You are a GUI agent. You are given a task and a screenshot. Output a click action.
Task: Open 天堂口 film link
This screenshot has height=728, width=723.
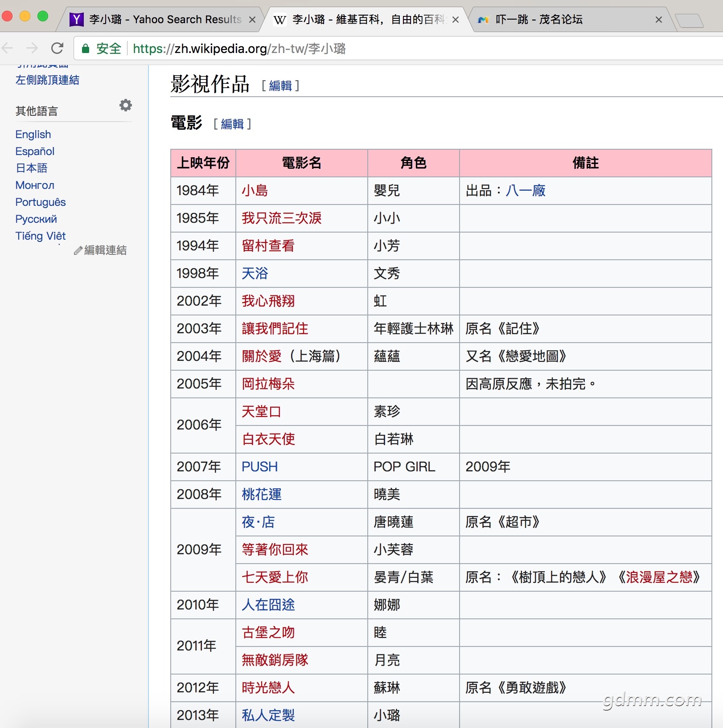click(261, 412)
